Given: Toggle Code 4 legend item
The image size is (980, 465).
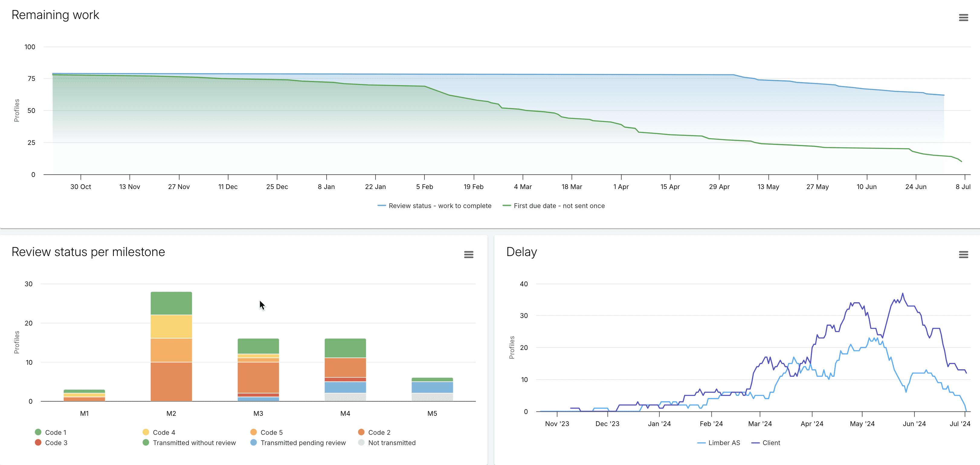Looking at the screenshot, I should click(x=164, y=432).
